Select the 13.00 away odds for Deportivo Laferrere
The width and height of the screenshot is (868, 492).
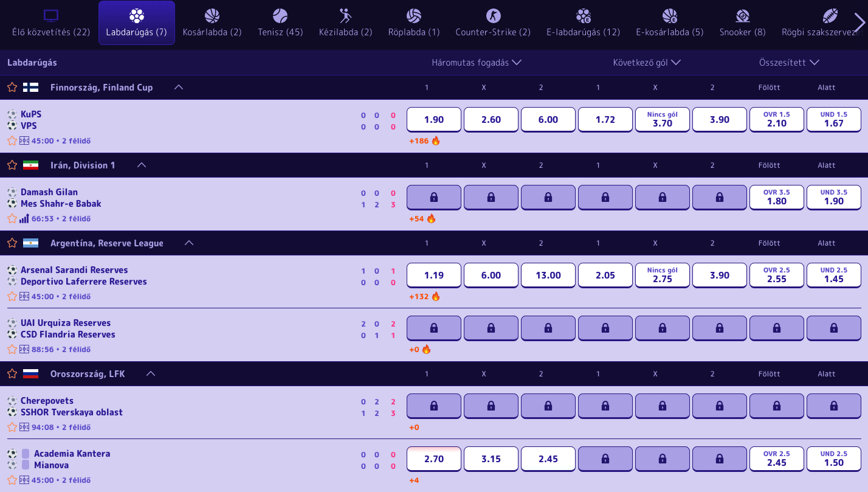coord(548,275)
